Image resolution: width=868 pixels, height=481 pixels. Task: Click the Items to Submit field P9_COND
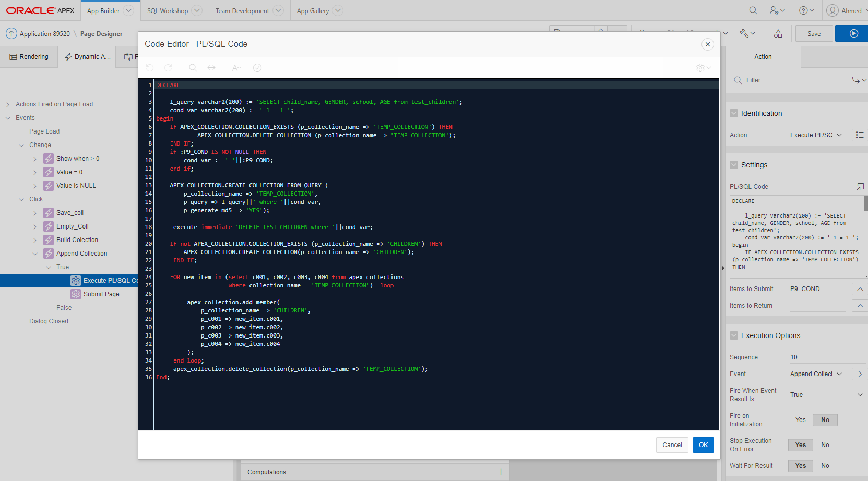click(x=817, y=289)
